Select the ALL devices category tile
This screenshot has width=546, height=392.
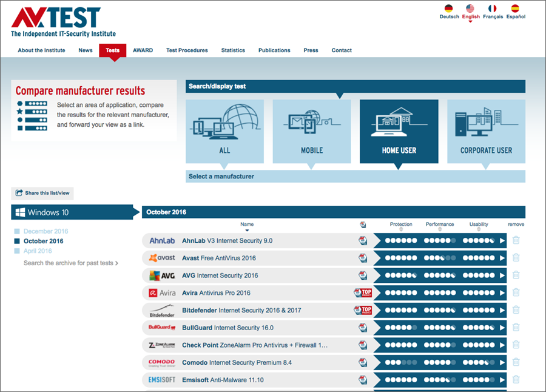pyautogui.click(x=224, y=131)
